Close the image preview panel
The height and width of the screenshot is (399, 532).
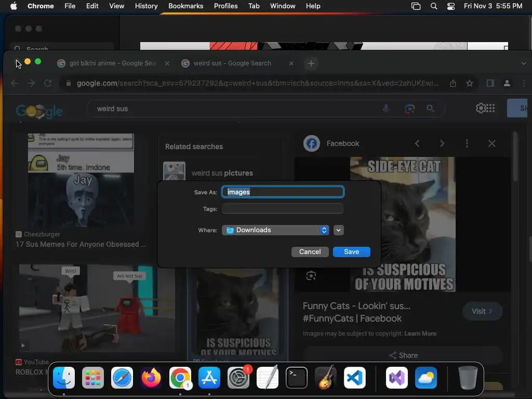(x=491, y=143)
